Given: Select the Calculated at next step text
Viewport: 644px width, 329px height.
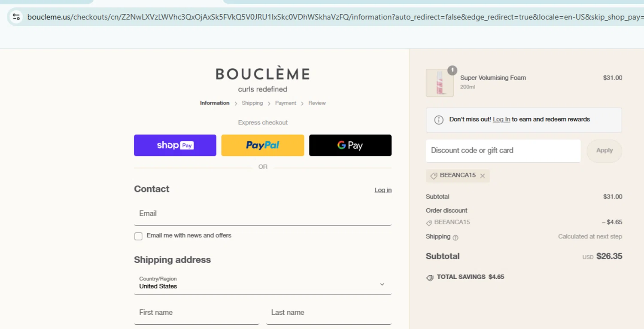Looking at the screenshot, I should pos(590,237).
